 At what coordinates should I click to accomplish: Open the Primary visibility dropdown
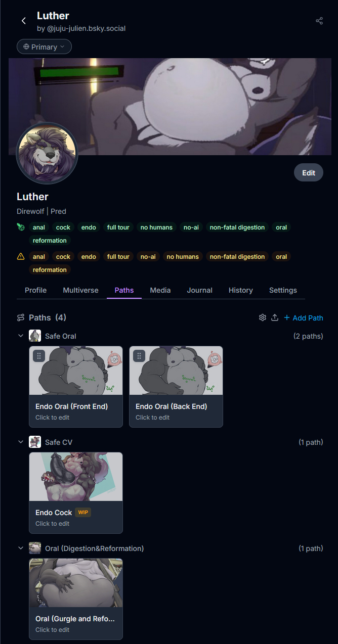click(x=44, y=47)
